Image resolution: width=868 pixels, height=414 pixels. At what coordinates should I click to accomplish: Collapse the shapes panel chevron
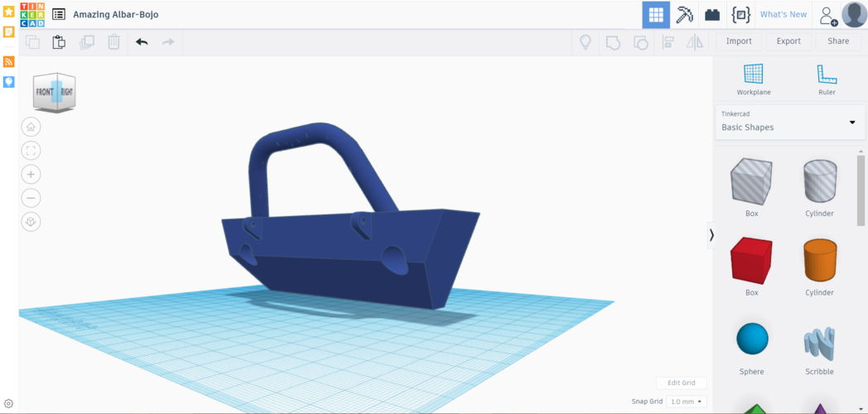tap(711, 235)
